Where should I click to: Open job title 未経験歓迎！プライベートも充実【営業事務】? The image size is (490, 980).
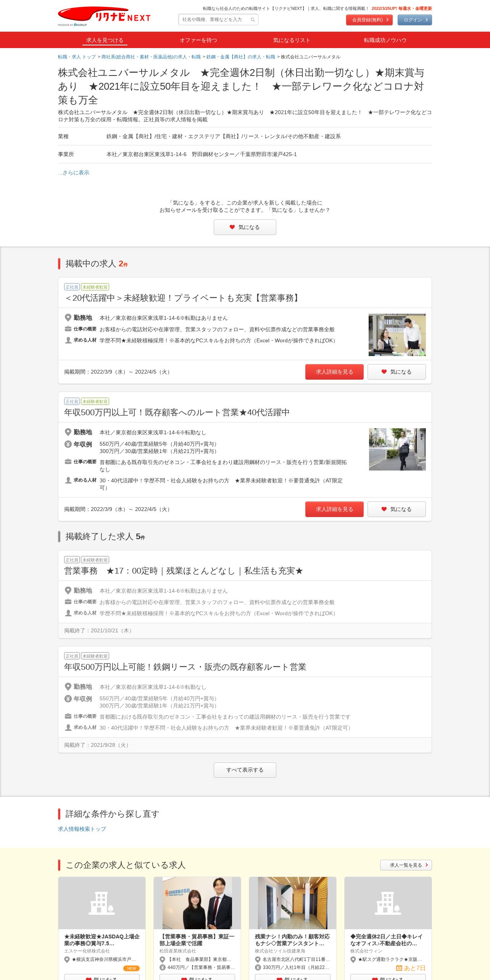pyautogui.click(x=182, y=298)
